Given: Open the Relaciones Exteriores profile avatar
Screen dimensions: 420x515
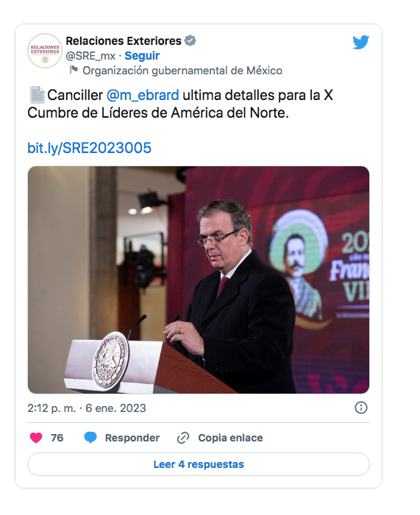Looking at the screenshot, I should tap(45, 51).
